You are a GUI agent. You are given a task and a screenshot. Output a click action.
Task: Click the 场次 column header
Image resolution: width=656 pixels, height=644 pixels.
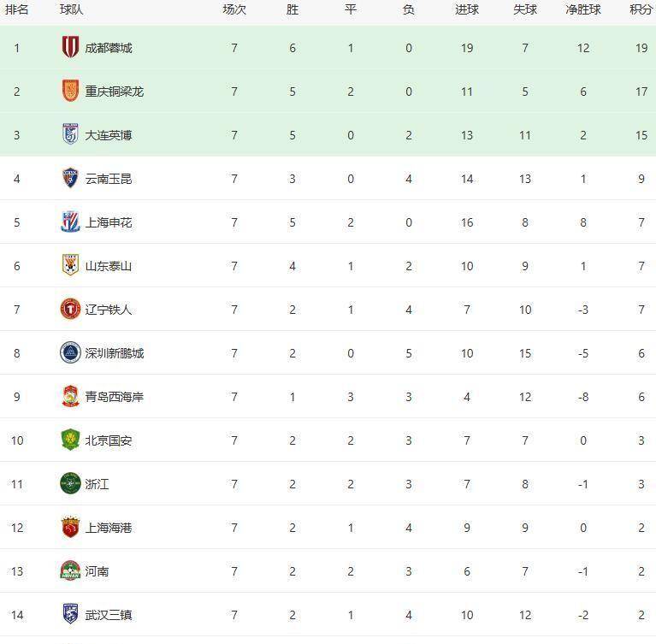click(234, 10)
